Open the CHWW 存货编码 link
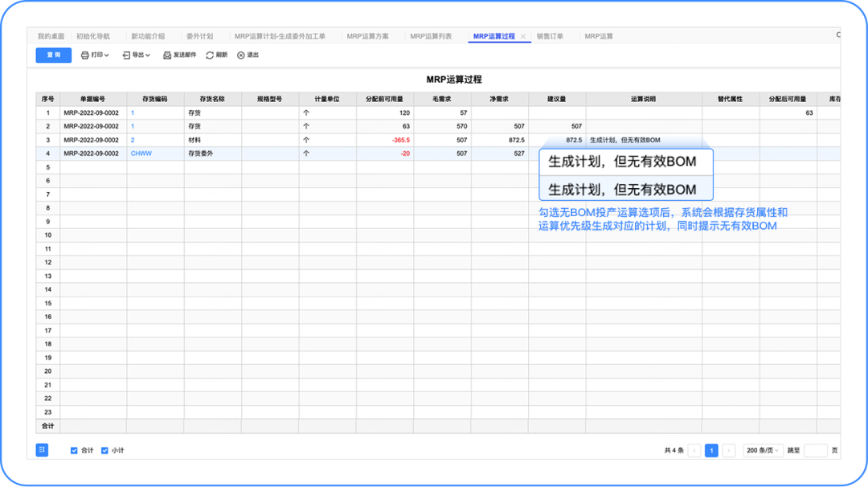Viewport: 868px width, 487px height. (x=141, y=153)
